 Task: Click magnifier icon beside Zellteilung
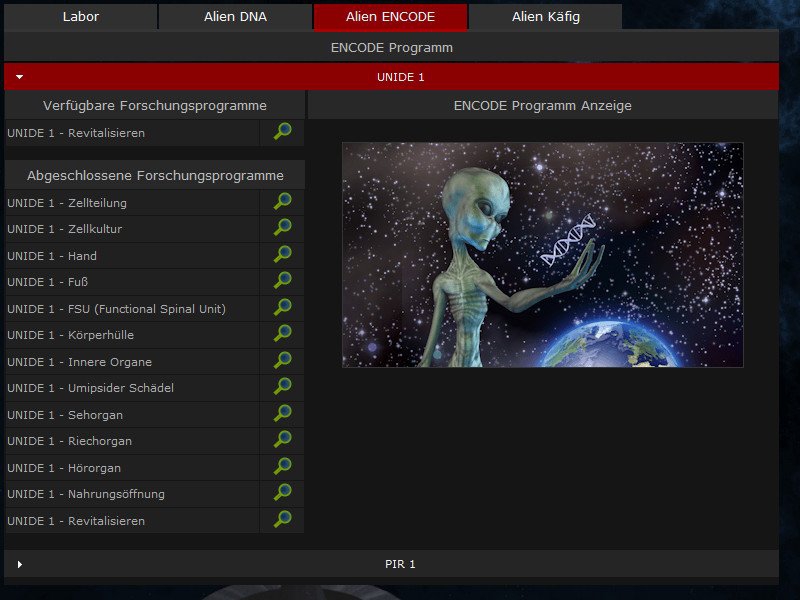[282, 202]
